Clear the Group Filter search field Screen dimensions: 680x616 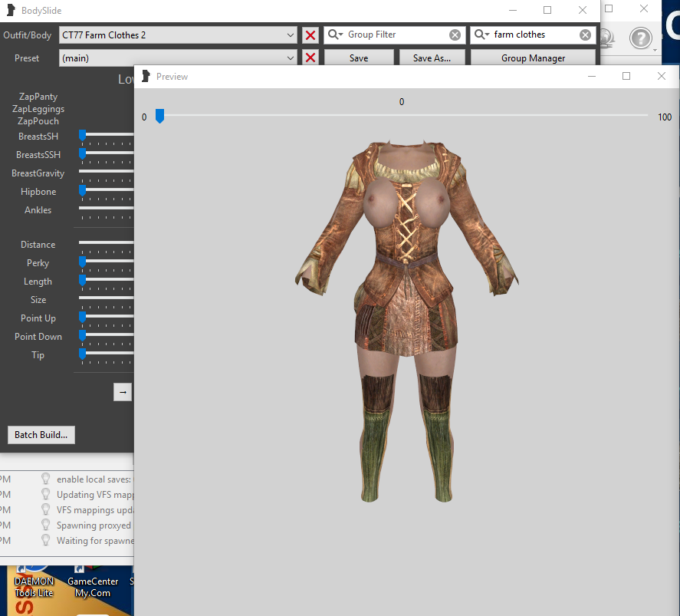(455, 35)
